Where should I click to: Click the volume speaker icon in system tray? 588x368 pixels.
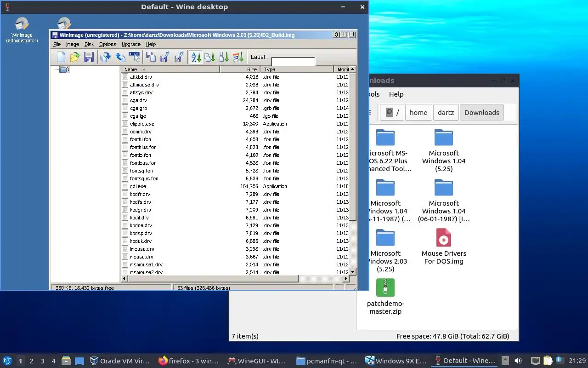(x=518, y=361)
